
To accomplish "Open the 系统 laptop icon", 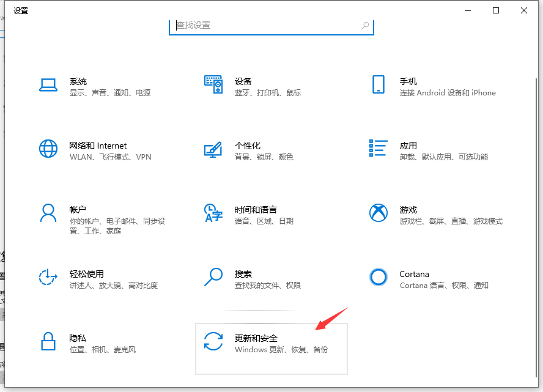I will tap(48, 85).
